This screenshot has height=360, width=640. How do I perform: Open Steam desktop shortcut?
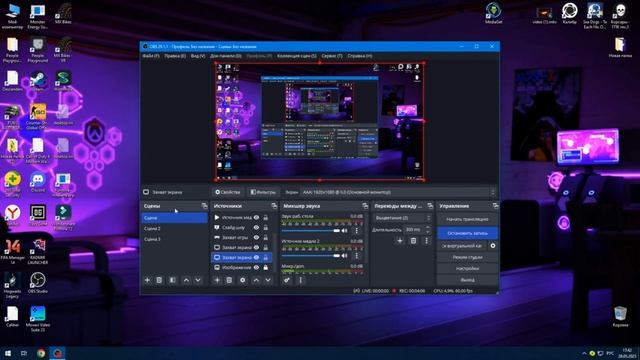38,81
